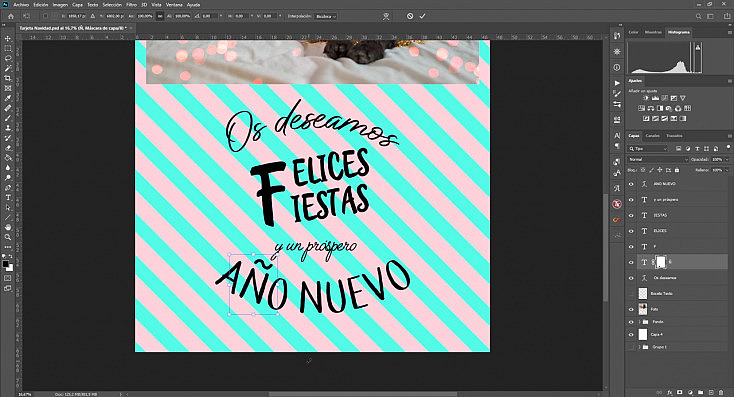Select the Eraser tool
The width and height of the screenshot is (734, 397).
[x=8, y=147]
